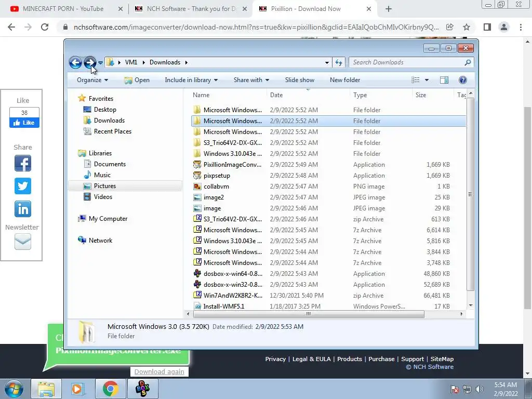Click the Action Center flag icon
The width and height of the screenshot is (532, 399).
pos(455,389)
